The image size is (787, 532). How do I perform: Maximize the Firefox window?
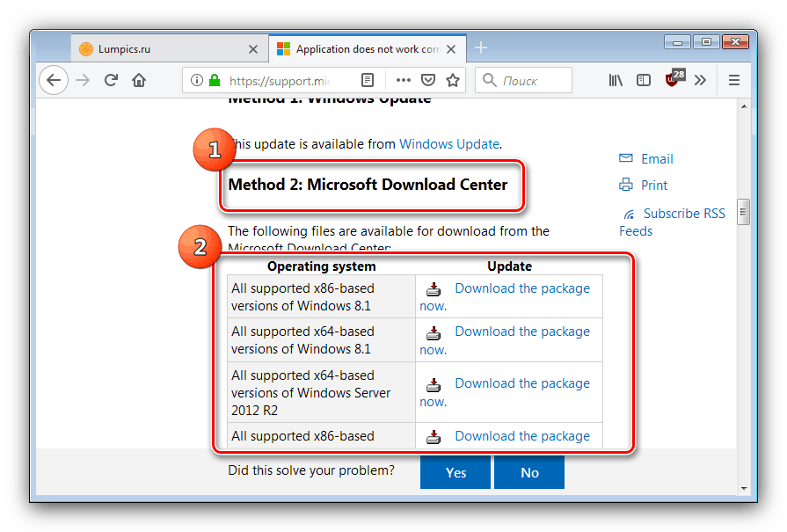pos(706,42)
